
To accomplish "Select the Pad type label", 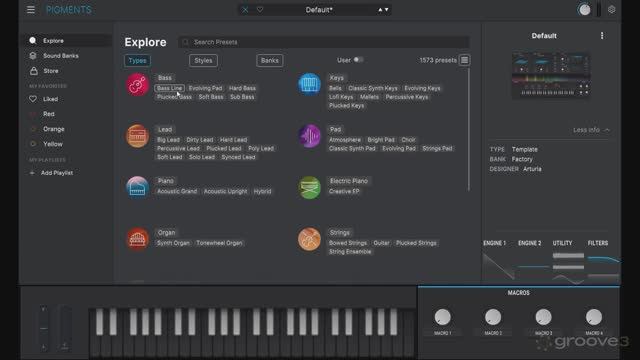I will click(x=336, y=129).
